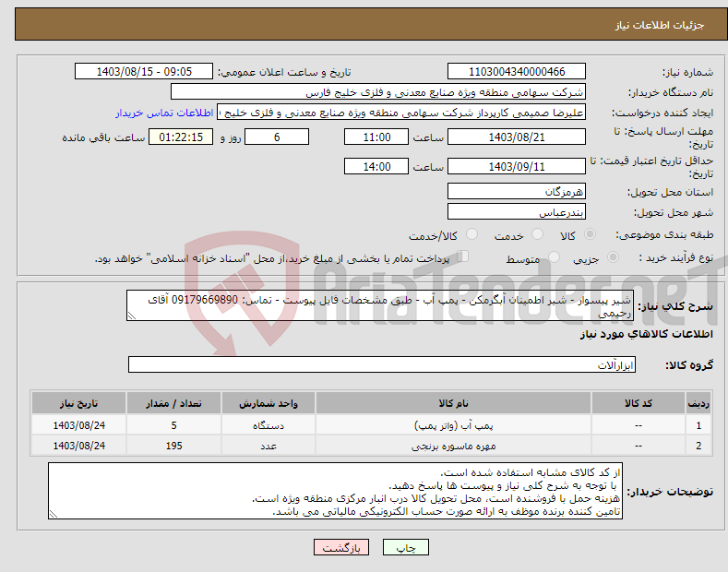This screenshot has width=728, height=572.
Task: Click the unit cell دستگاه
Action: 269,425
